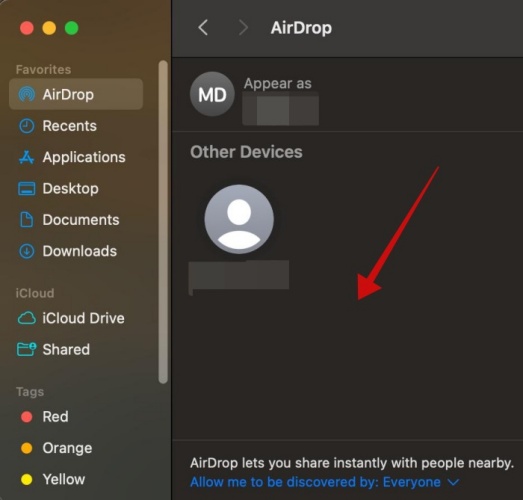Close window with red button
The image size is (523, 500).
point(27,28)
